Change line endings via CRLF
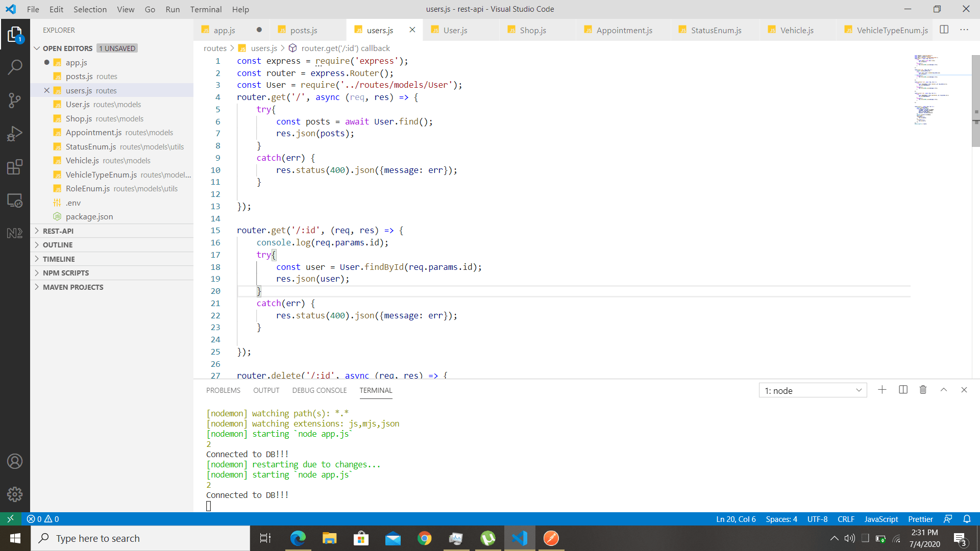The height and width of the screenshot is (551, 980). (x=846, y=519)
